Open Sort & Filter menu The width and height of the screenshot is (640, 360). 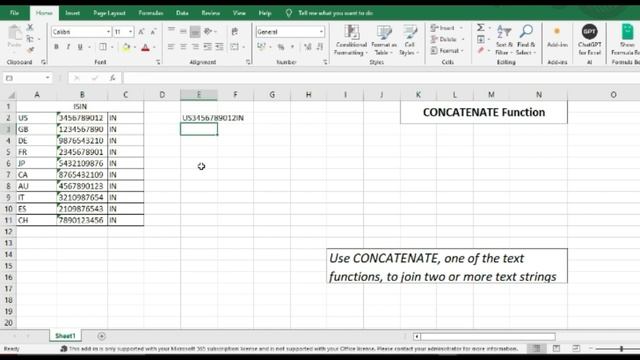504,40
